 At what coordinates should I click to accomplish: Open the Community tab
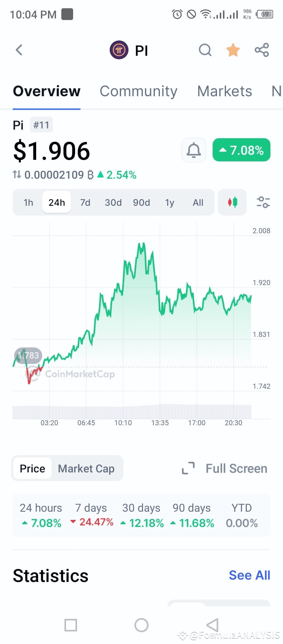tap(138, 91)
